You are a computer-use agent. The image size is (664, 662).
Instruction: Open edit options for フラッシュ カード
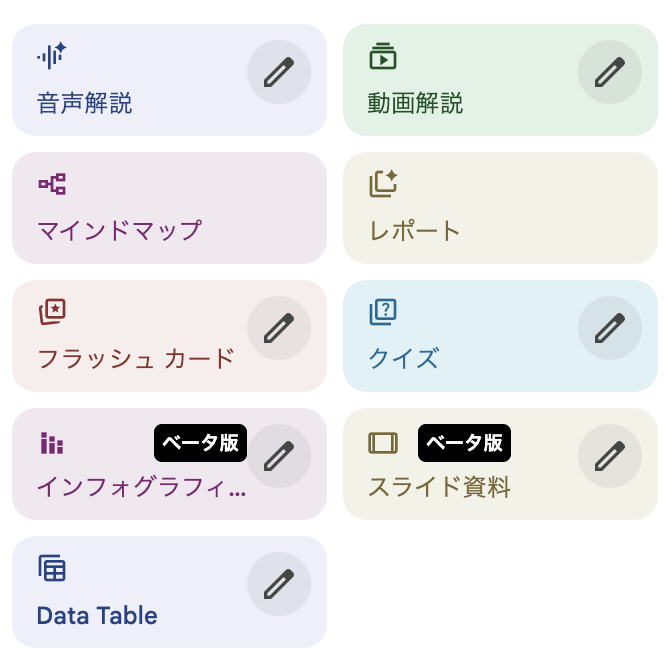[278, 328]
